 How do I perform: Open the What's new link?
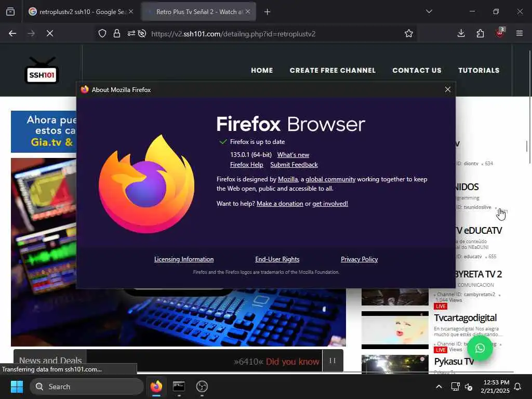click(293, 155)
